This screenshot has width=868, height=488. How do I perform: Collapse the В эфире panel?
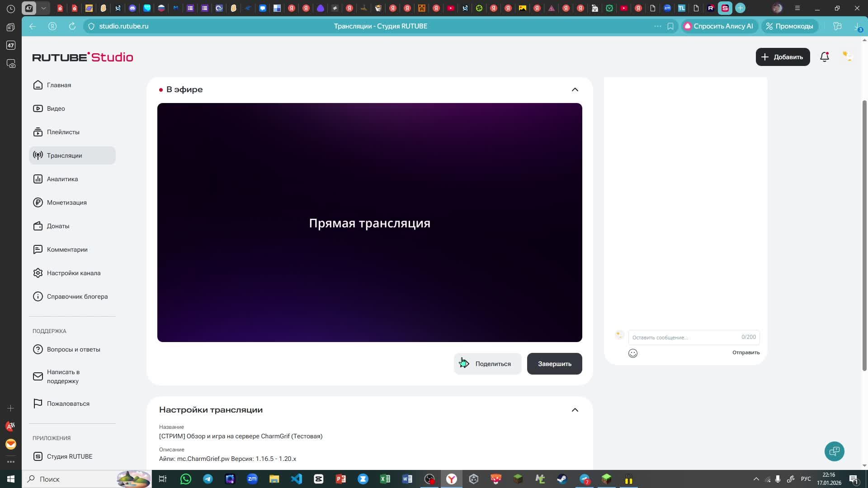575,89
